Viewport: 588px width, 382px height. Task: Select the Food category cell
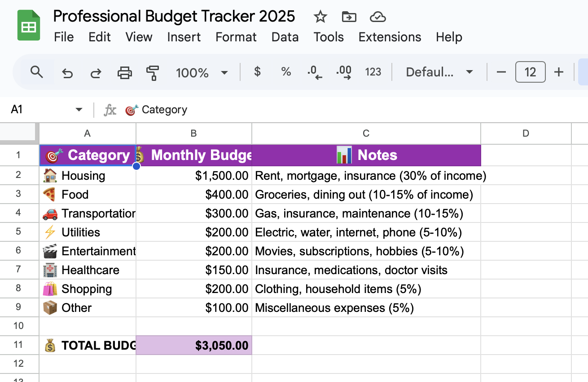[88, 194]
